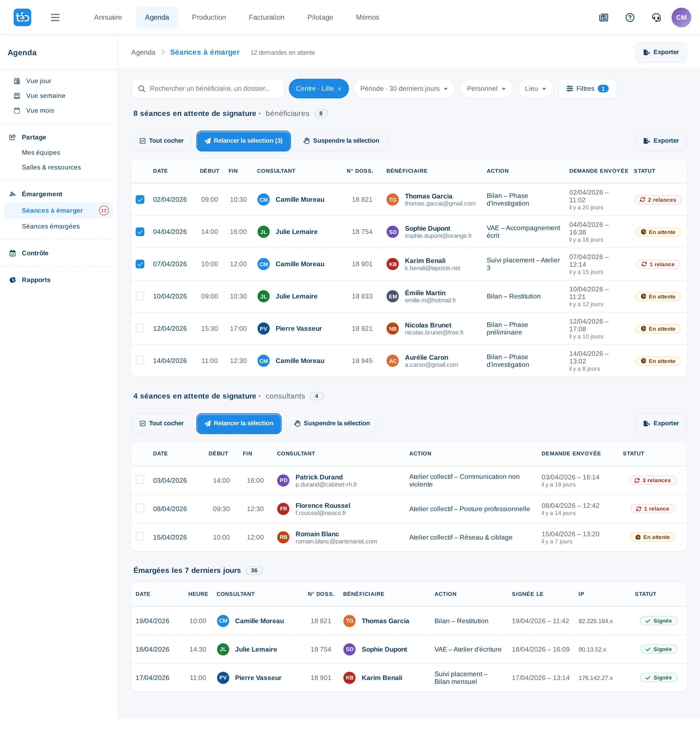This screenshot has height=756, width=700.
Task: Click Signée badge on the 19/04/2026 row
Action: coord(658,621)
